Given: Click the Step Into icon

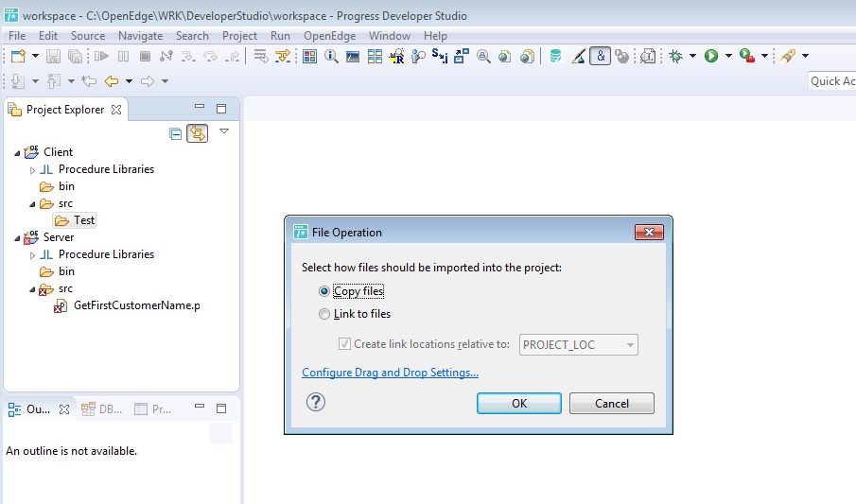Looking at the screenshot, I should [188, 56].
